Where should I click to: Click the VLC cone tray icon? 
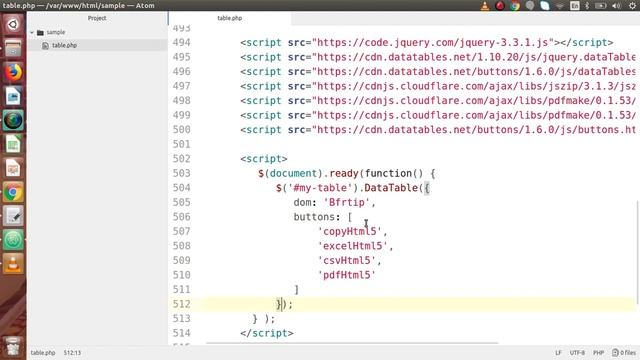484,6
